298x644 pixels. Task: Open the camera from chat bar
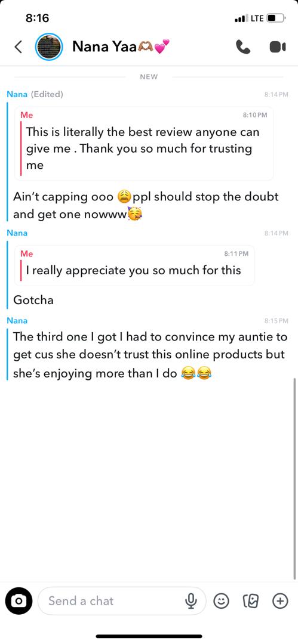(x=19, y=601)
